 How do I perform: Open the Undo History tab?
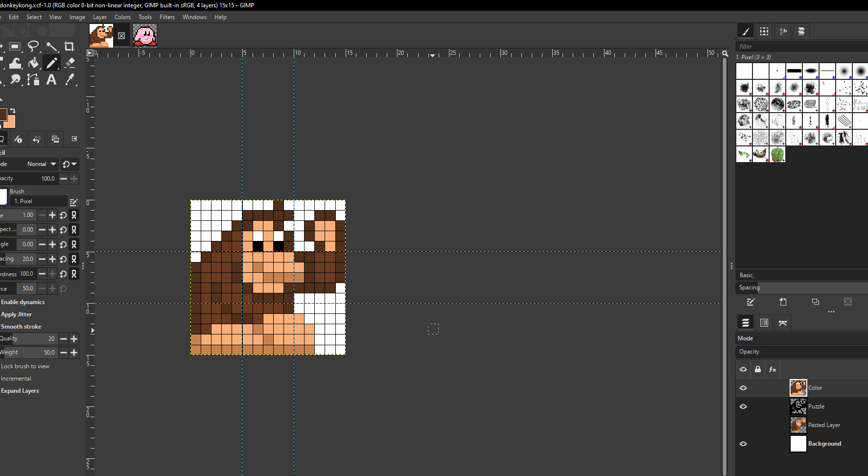[x=37, y=139]
